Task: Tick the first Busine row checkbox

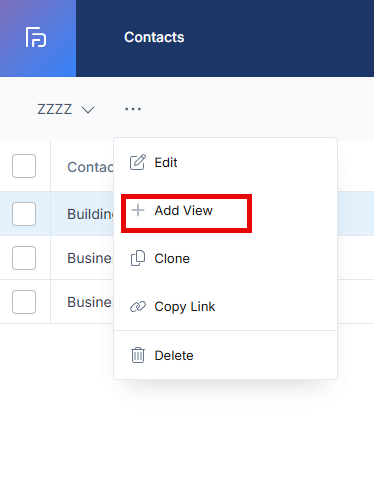Action: click(x=24, y=258)
